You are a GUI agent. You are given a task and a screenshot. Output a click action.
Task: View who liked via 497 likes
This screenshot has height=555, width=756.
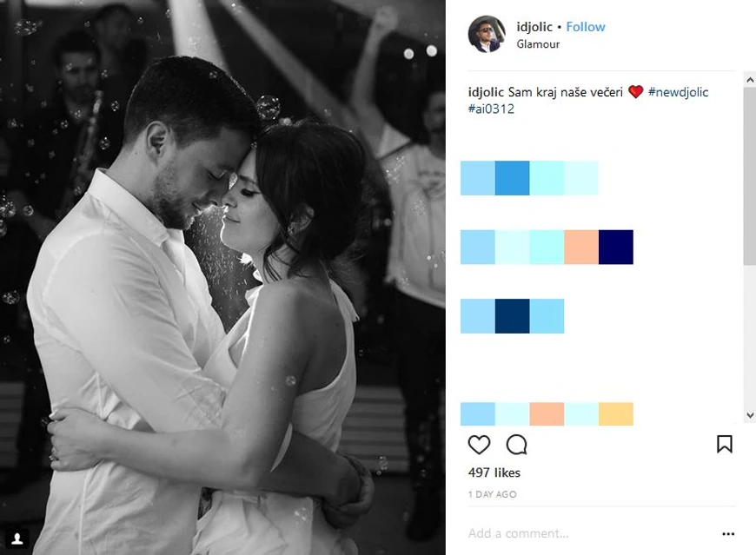(494, 472)
